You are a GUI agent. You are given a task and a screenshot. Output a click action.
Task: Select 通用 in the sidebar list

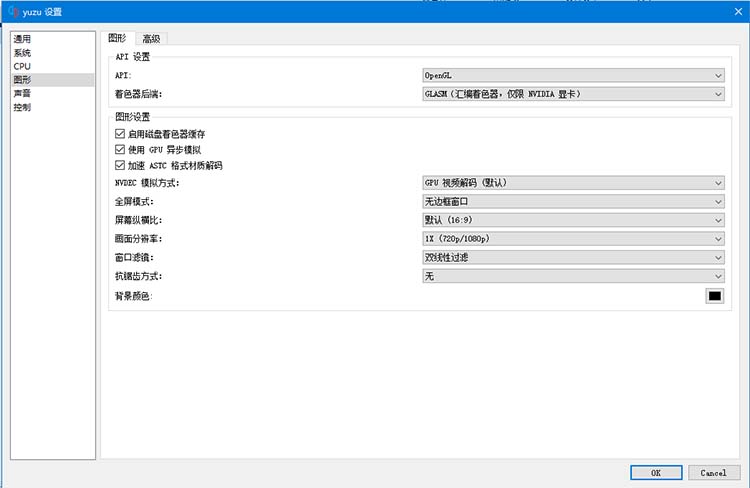pyautogui.click(x=22, y=39)
